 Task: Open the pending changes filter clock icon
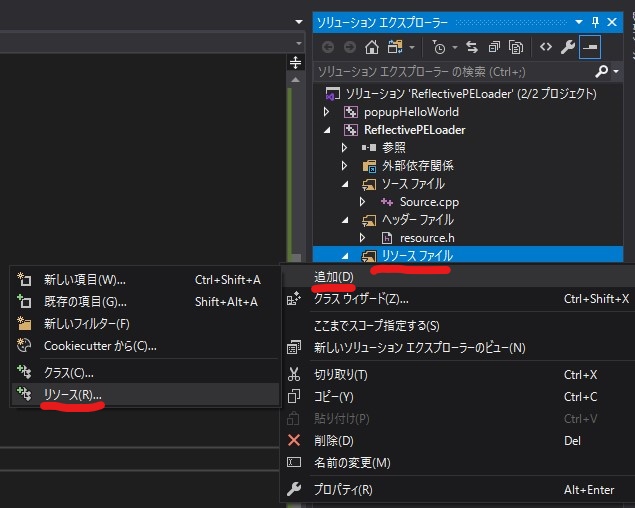pyautogui.click(x=439, y=47)
